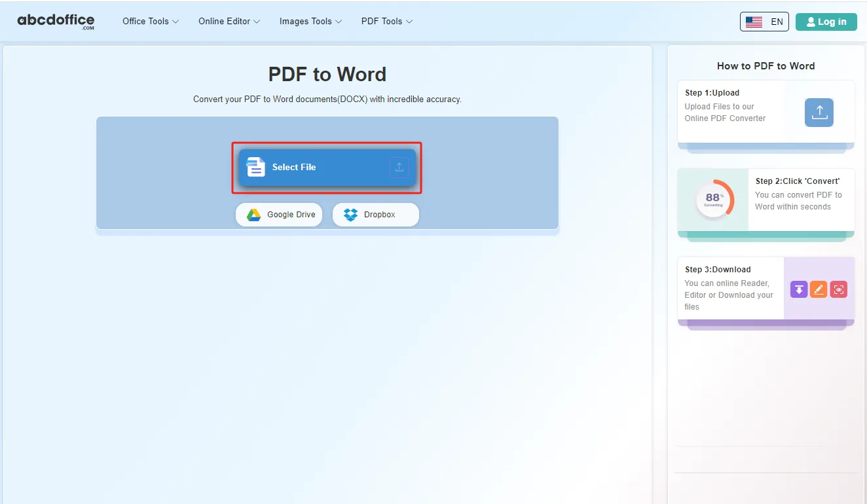Click the upload arrow icon on Select File
Image resolution: width=867 pixels, height=504 pixels.
click(399, 168)
